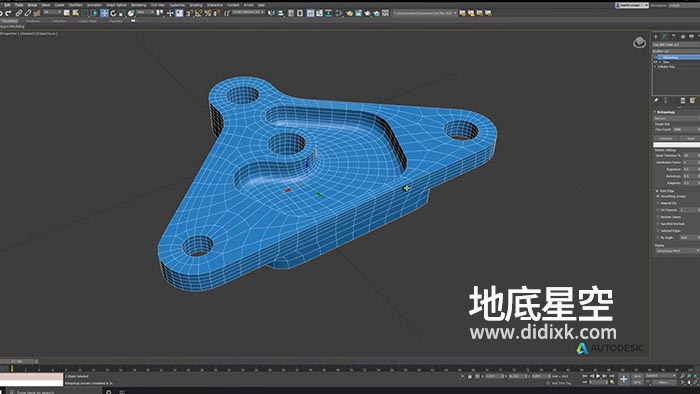This screenshot has width=700, height=394.
Task: Enable the Specified Normals checkbox
Action: (x=657, y=224)
